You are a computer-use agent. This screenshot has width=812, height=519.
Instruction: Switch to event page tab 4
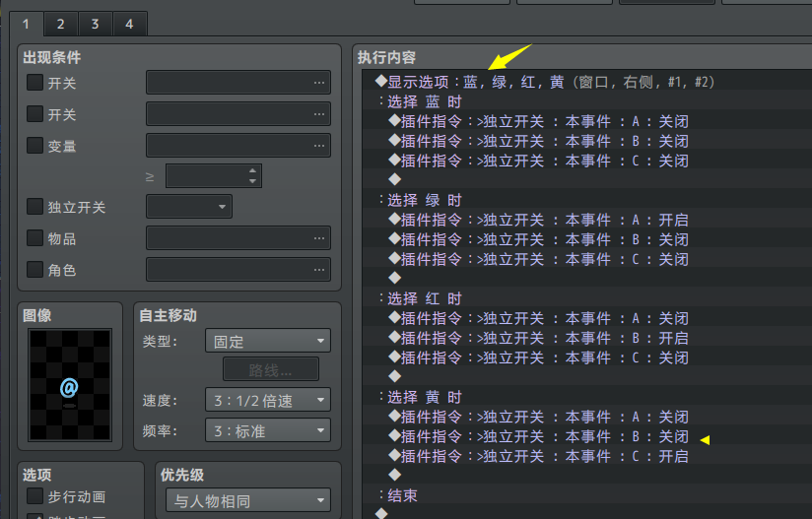point(129,24)
